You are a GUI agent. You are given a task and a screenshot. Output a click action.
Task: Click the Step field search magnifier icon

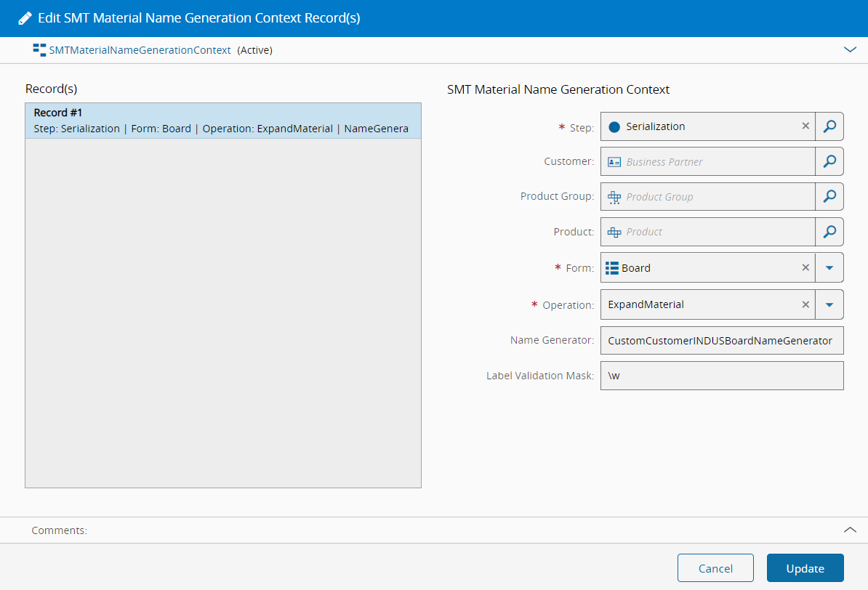pos(829,126)
